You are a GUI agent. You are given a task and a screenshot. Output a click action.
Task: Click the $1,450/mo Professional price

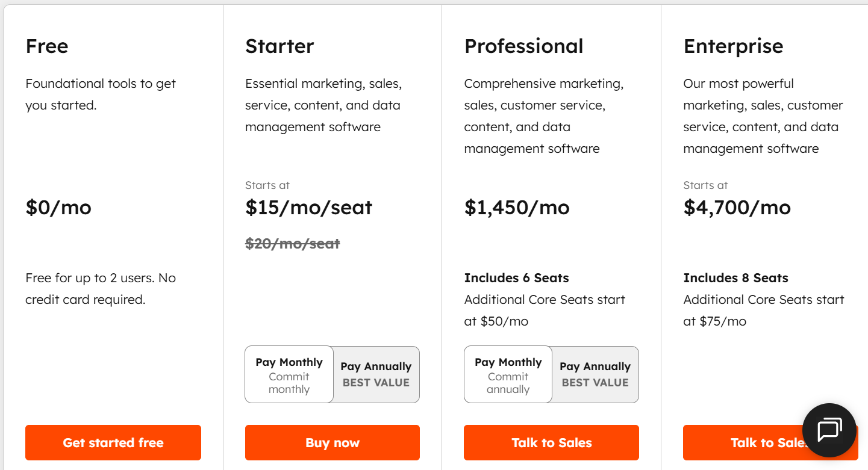click(517, 208)
